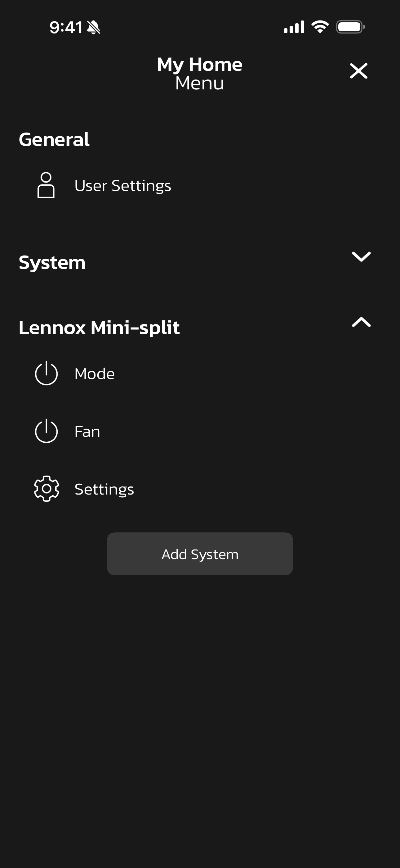The width and height of the screenshot is (400, 868).
Task: Click the Settings gear icon
Action: 47,489
